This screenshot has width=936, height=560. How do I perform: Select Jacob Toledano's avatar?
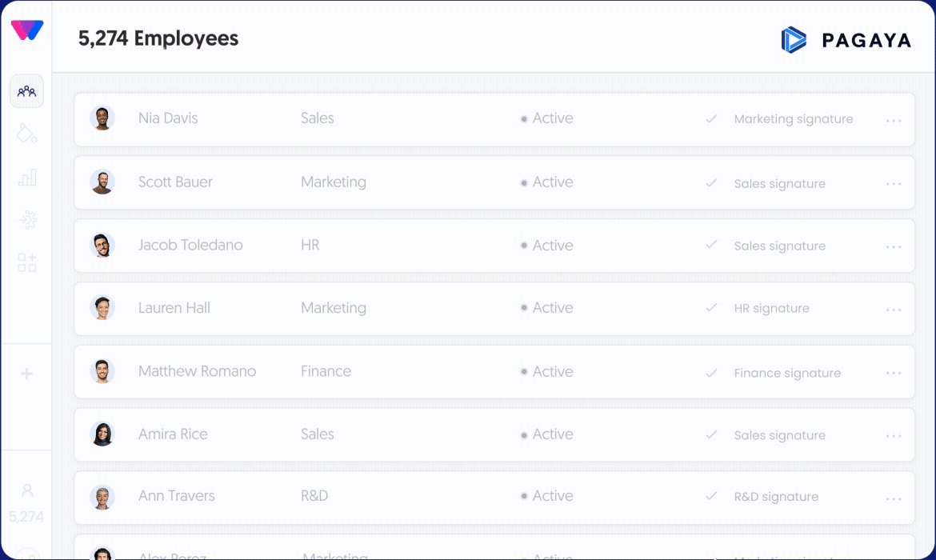click(x=102, y=246)
